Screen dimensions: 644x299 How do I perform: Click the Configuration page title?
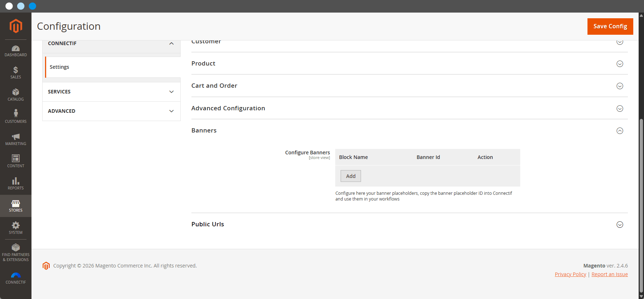69,26
